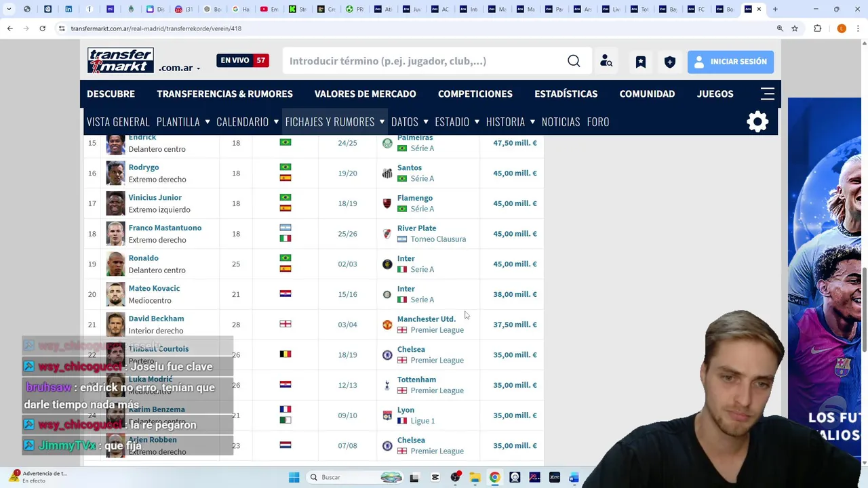Open Kovacic's 38,00 mill. € fee link

coord(515,294)
